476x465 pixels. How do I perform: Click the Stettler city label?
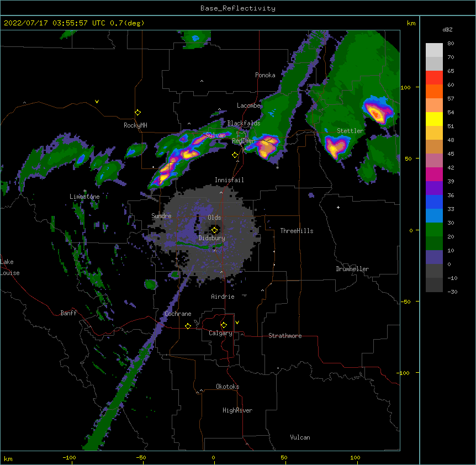point(350,131)
